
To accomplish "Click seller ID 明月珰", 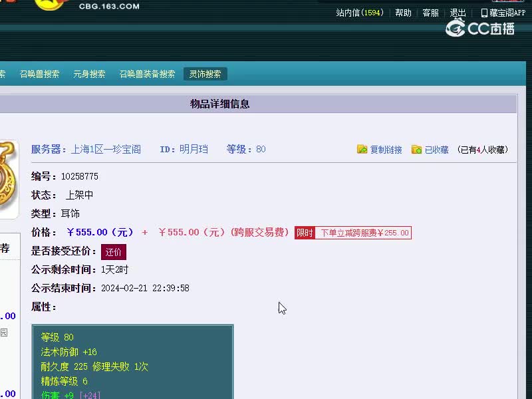I will 194,149.
